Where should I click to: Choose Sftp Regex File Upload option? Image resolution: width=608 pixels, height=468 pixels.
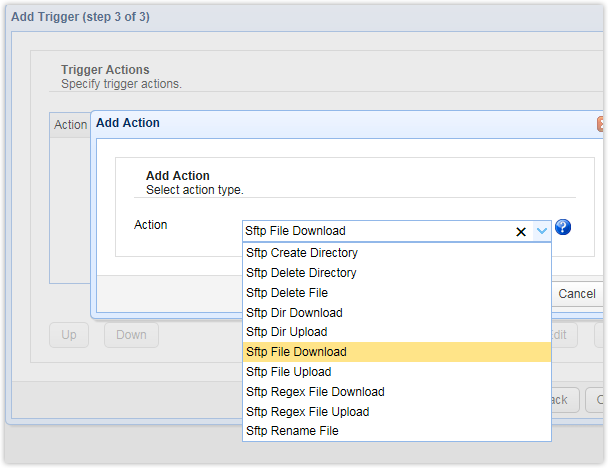(x=308, y=412)
